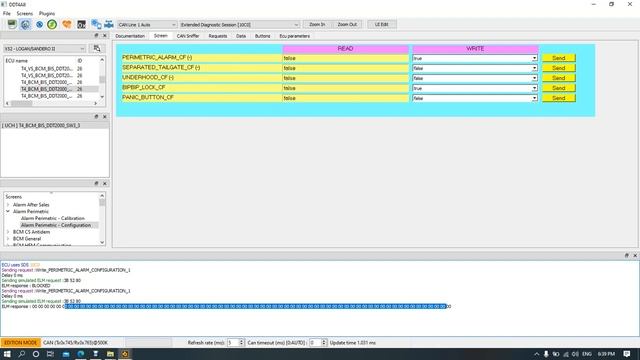Close the log output panel
This screenshot has width=640, height=360.
(x=635, y=256)
